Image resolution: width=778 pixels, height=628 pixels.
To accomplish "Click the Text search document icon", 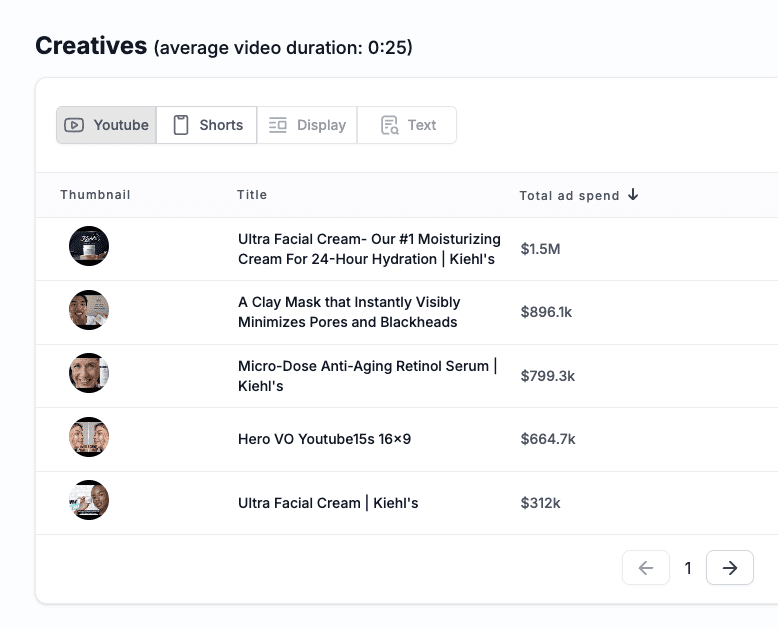I will 389,125.
